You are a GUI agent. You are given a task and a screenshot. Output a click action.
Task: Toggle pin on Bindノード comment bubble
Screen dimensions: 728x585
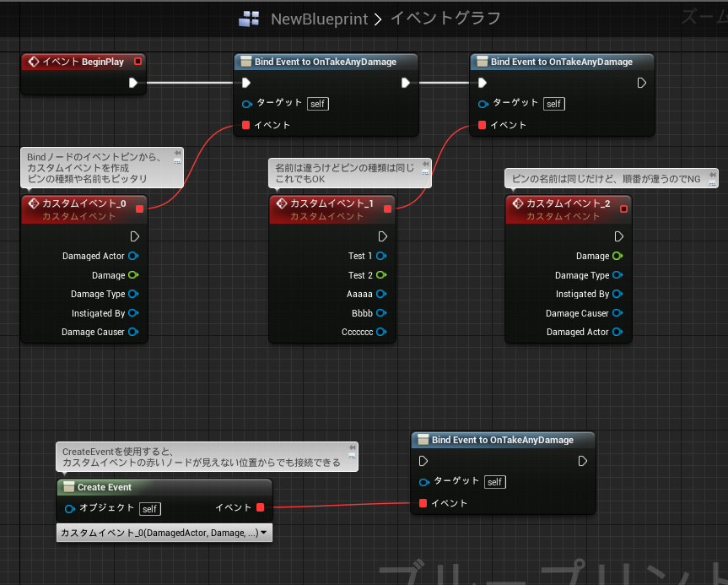pyautogui.click(x=177, y=153)
